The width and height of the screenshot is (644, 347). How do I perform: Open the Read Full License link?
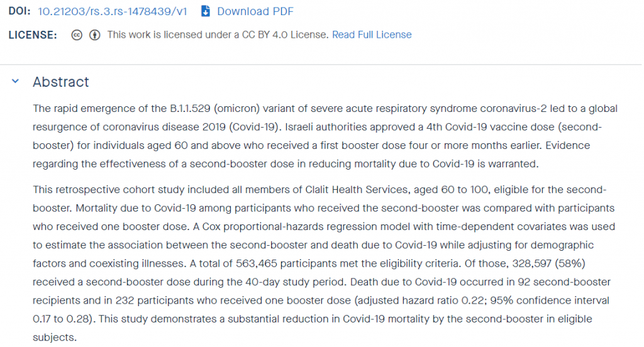point(372,35)
